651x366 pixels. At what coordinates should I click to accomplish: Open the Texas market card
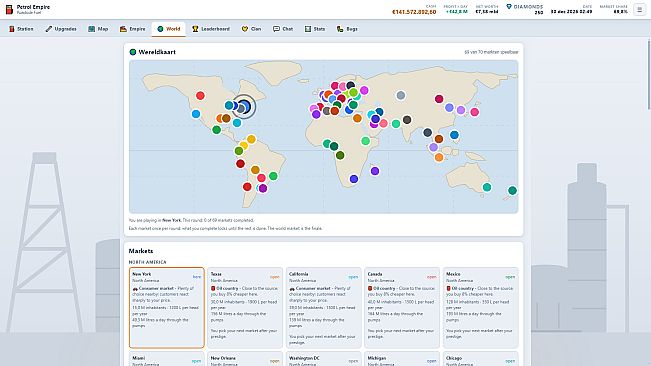click(245, 307)
